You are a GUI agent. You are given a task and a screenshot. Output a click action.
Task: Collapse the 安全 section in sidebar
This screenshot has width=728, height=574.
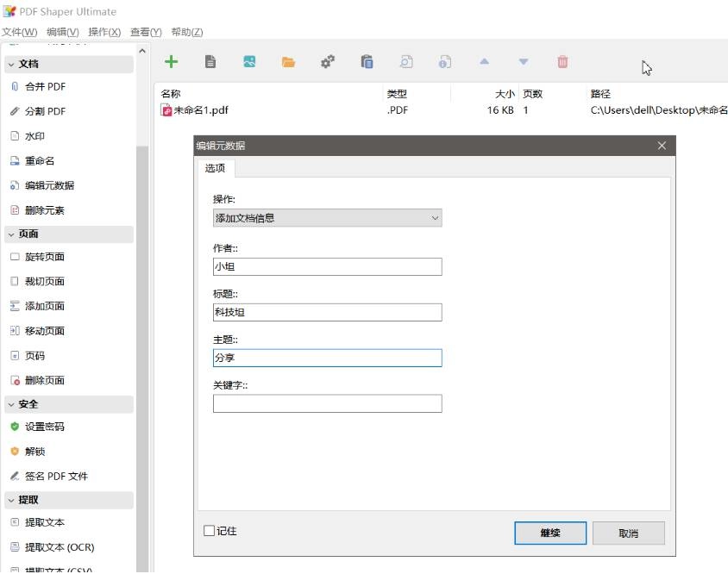coord(11,404)
